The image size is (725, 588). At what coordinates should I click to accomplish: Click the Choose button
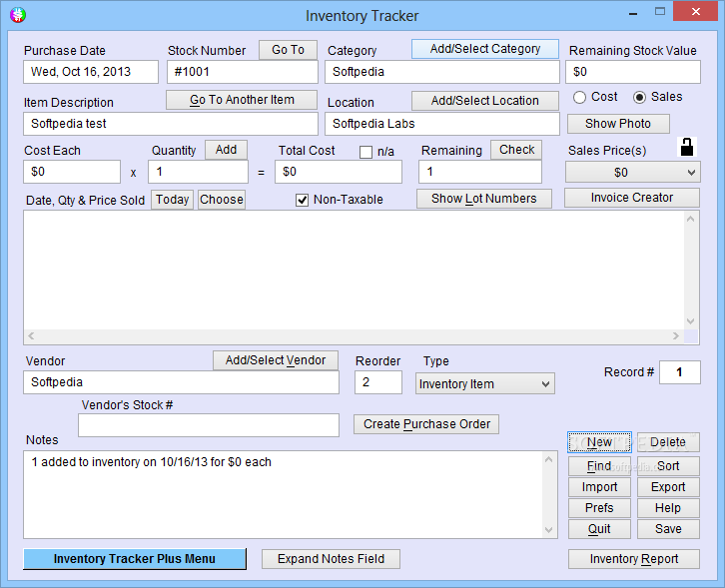222,200
